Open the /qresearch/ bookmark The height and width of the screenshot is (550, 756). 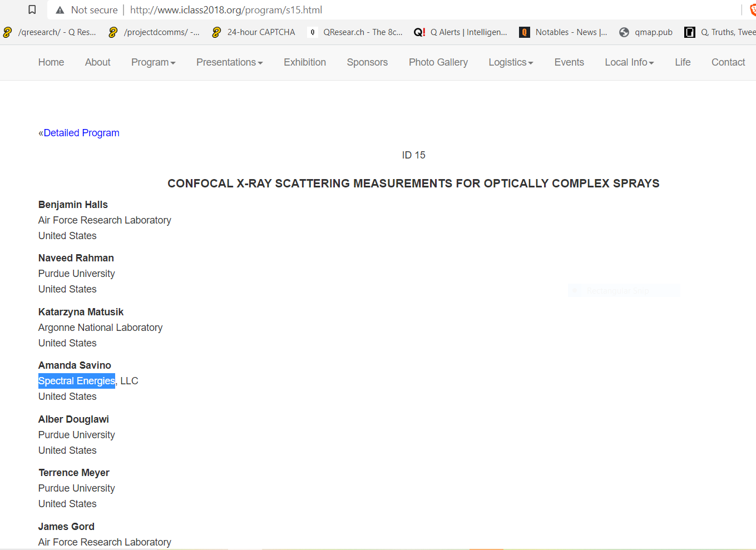click(50, 32)
